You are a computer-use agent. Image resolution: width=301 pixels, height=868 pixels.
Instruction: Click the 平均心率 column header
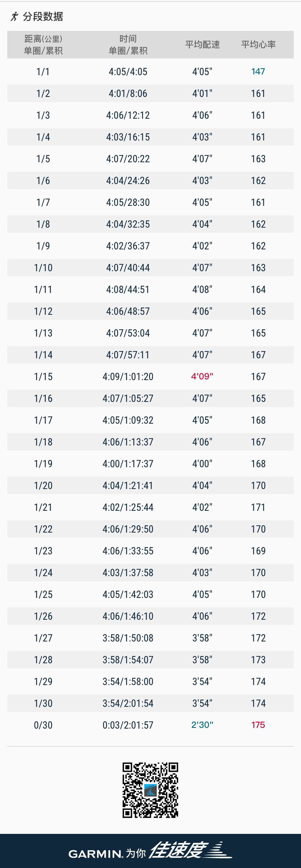[258, 45]
